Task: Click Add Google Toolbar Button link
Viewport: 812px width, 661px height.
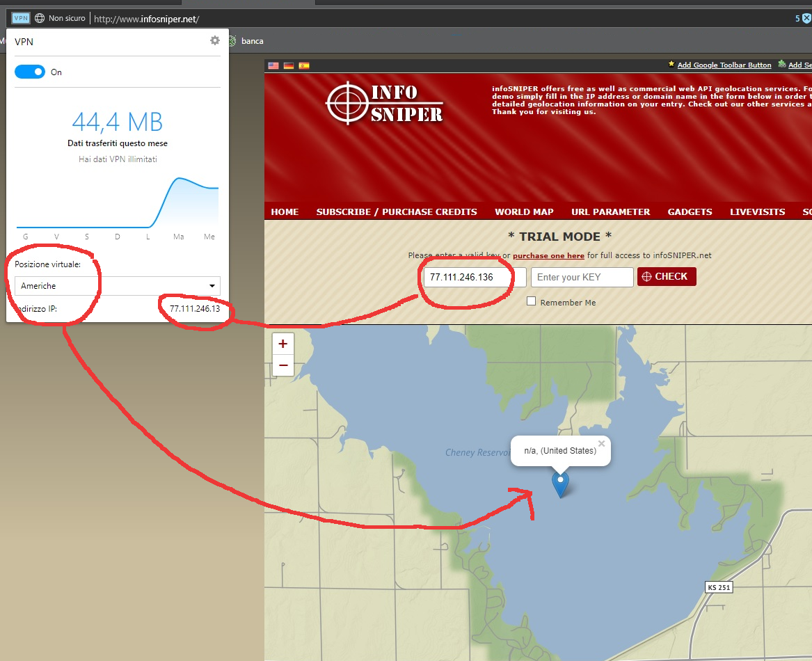Action: (724, 65)
